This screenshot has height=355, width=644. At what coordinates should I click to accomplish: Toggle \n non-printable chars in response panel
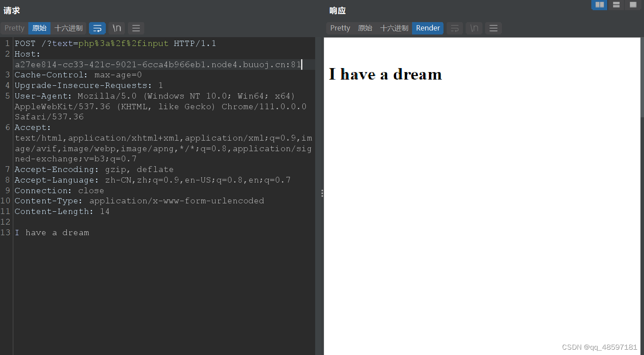tap(474, 28)
